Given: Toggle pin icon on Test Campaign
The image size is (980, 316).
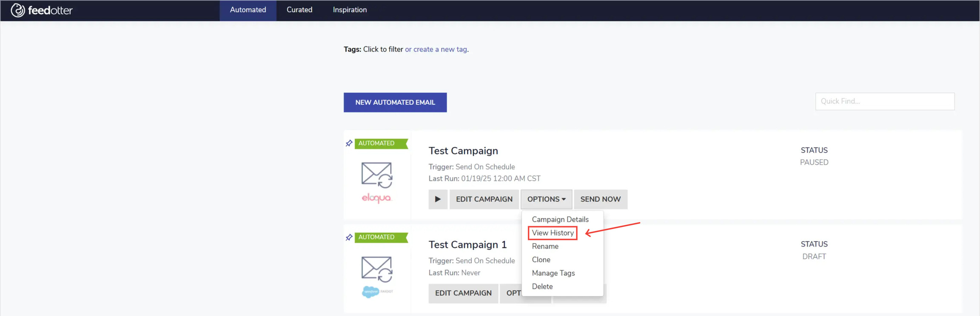Looking at the screenshot, I should tap(349, 143).
